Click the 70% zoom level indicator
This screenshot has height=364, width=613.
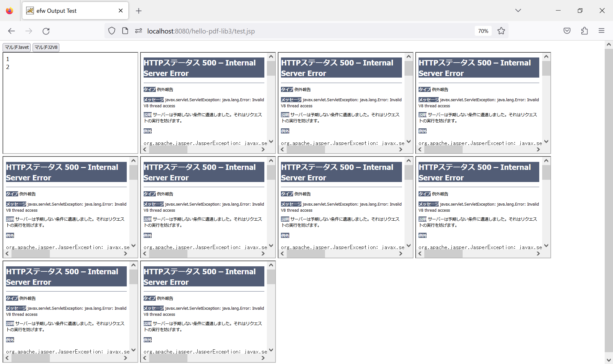(x=483, y=31)
